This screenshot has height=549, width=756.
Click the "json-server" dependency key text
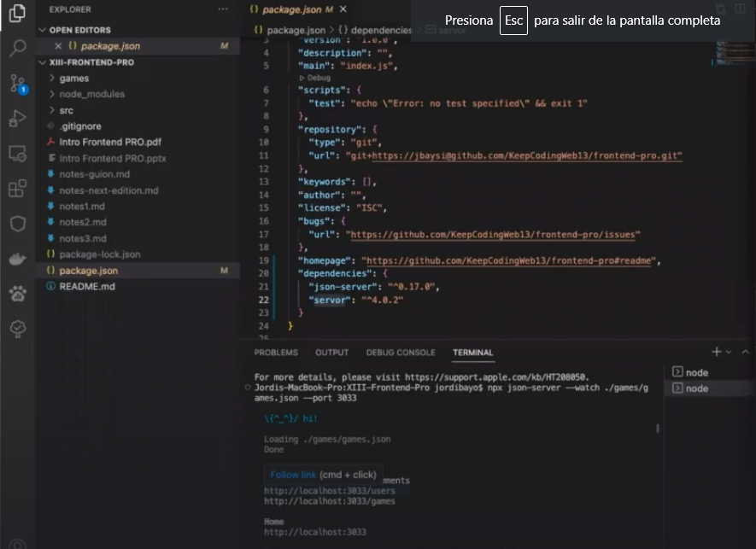coord(343,287)
